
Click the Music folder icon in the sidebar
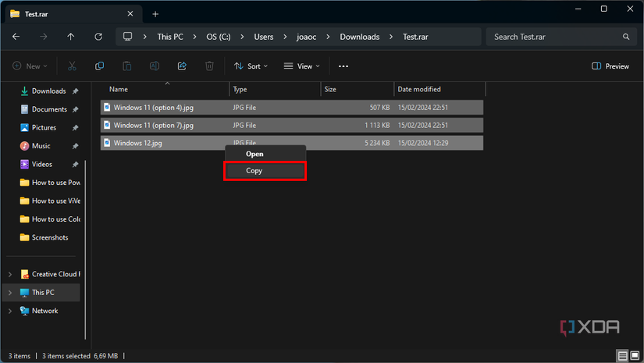[25, 146]
